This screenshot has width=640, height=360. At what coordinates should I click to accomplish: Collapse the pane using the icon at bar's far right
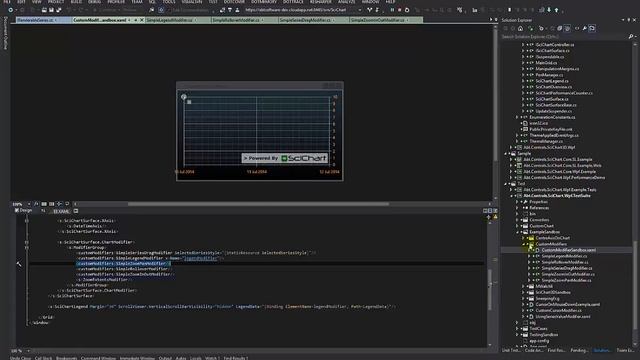(x=495, y=211)
